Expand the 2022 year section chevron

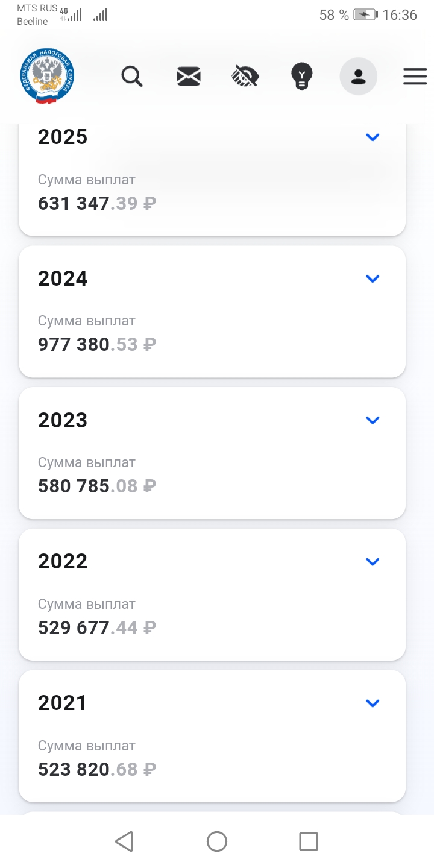tap(373, 562)
